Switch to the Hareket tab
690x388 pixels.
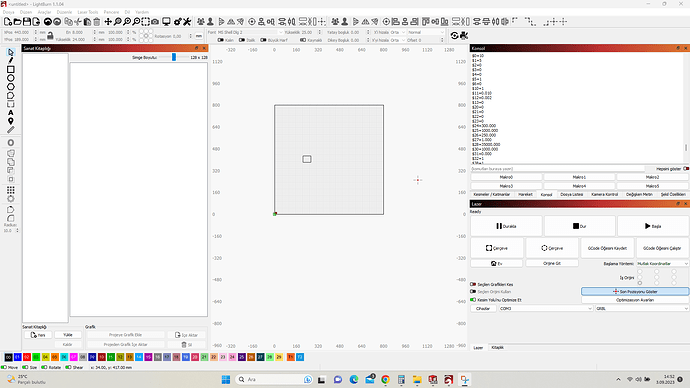click(x=525, y=194)
